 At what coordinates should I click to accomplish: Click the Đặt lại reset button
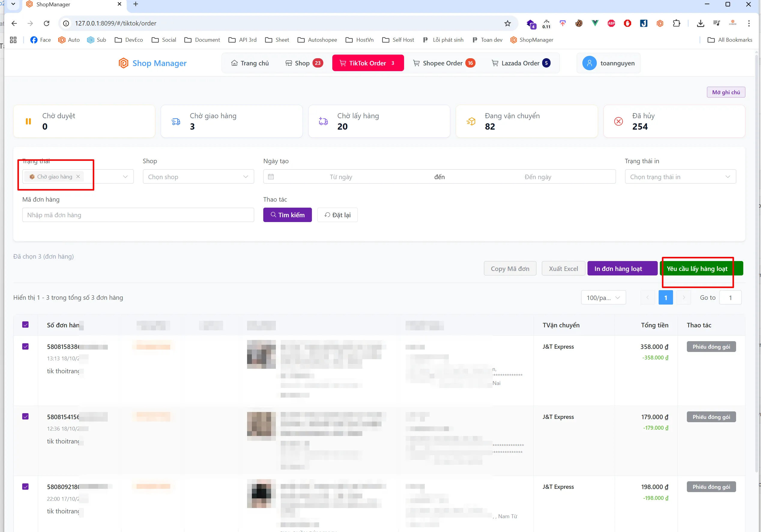tap(337, 215)
